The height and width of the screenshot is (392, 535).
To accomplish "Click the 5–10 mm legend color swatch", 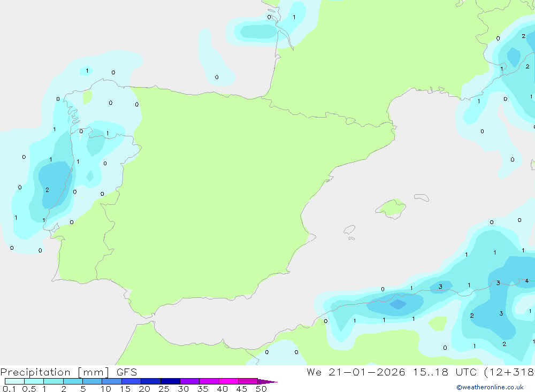I will click(92, 381).
